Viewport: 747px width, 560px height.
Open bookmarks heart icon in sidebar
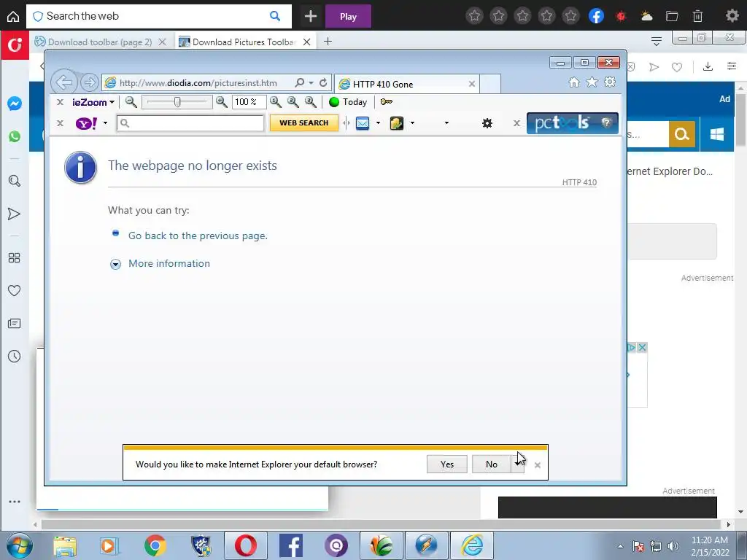[x=15, y=290]
